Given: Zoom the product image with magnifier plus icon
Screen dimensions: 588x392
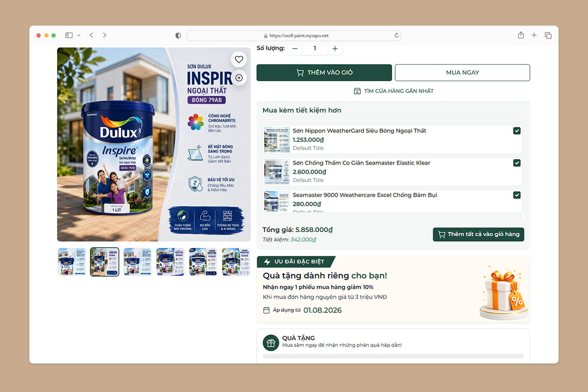Looking at the screenshot, I should pos(239,78).
